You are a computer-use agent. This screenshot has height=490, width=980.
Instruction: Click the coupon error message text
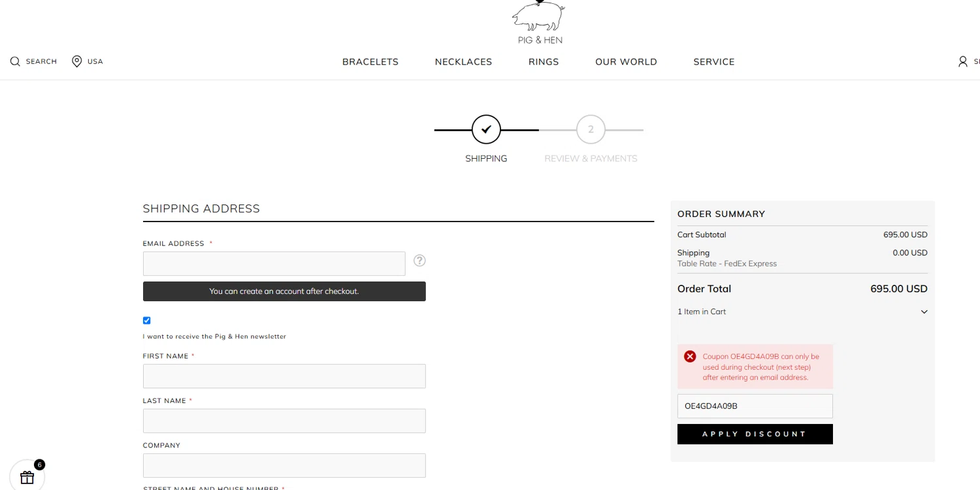(x=761, y=367)
